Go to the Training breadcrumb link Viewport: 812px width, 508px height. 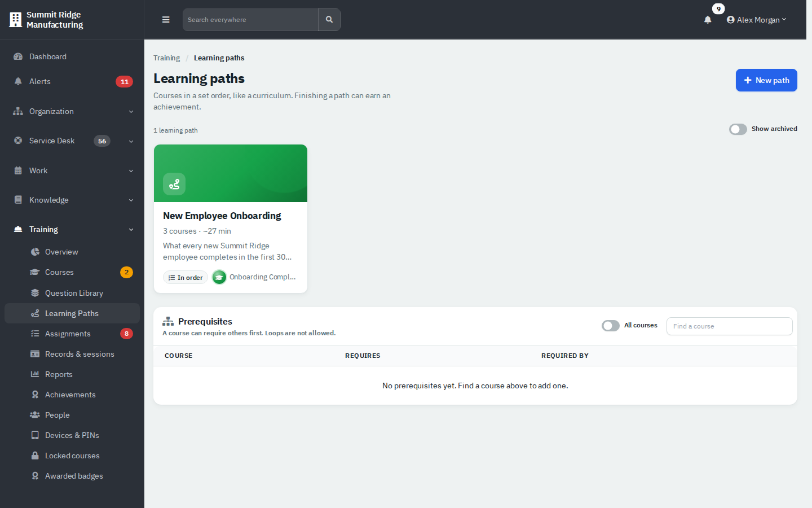pyautogui.click(x=166, y=58)
